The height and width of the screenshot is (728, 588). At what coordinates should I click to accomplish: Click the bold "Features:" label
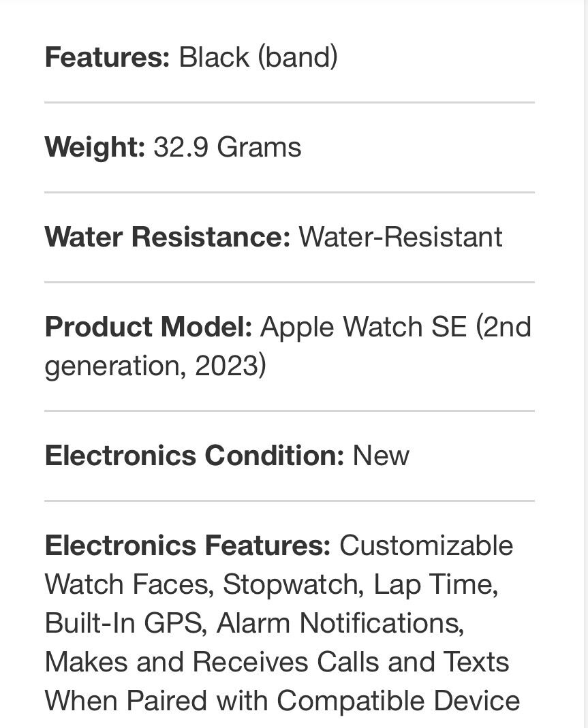[x=107, y=57]
